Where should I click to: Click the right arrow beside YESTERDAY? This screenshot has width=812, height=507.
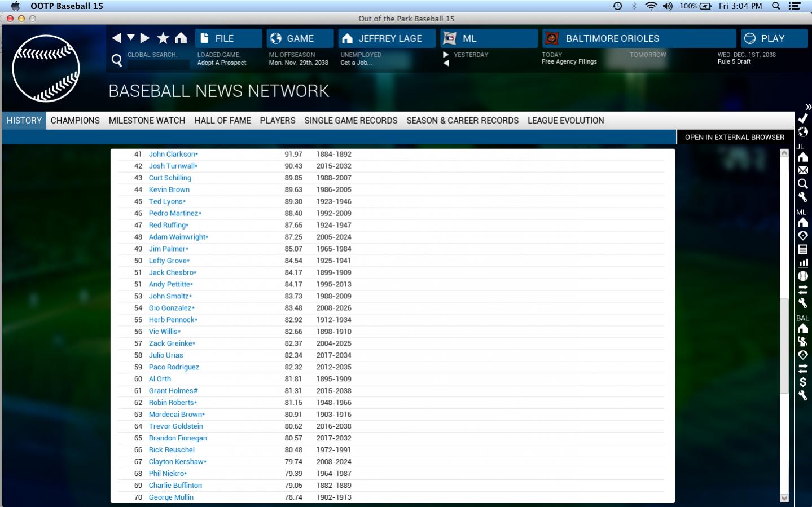tap(446, 55)
